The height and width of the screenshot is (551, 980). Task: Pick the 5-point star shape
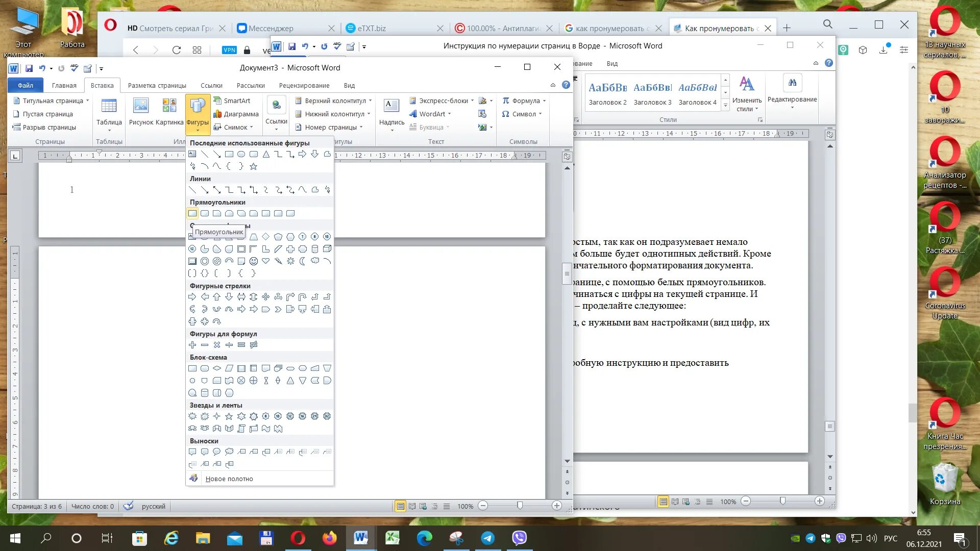(229, 416)
